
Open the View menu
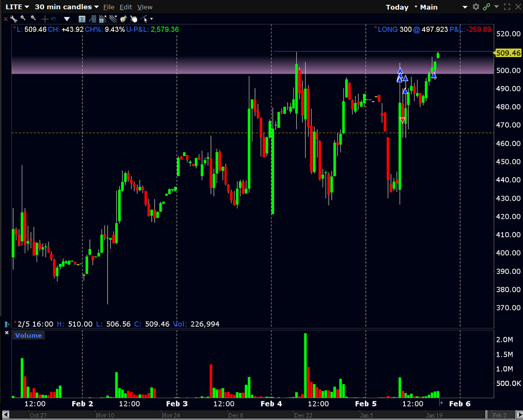tap(145, 7)
